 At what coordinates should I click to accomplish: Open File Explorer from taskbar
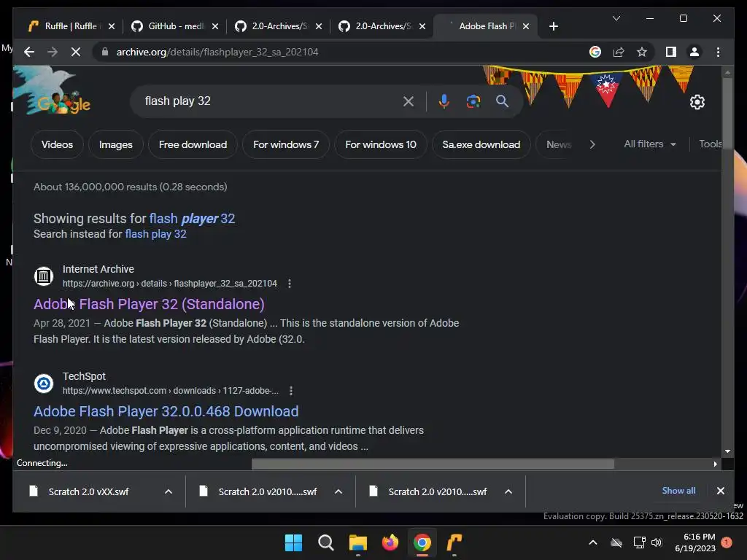click(357, 542)
